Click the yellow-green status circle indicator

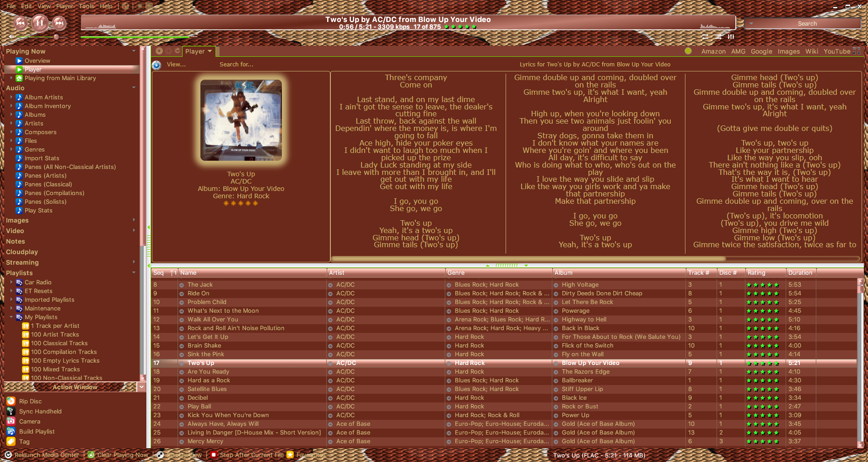click(x=688, y=51)
